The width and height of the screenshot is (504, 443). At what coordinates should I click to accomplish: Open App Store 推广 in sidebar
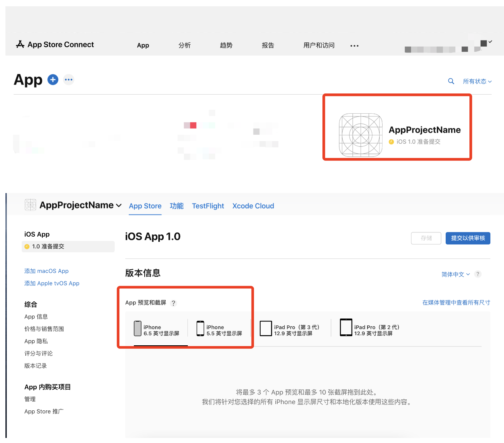pyautogui.click(x=44, y=411)
